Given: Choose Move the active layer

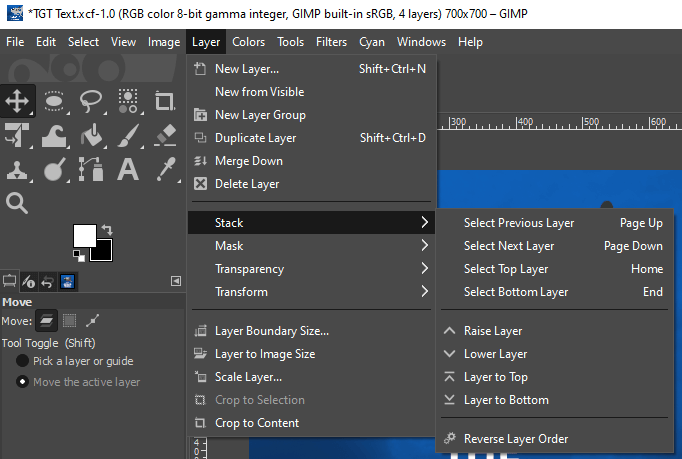Looking at the screenshot, I should (x=78, y=382).
